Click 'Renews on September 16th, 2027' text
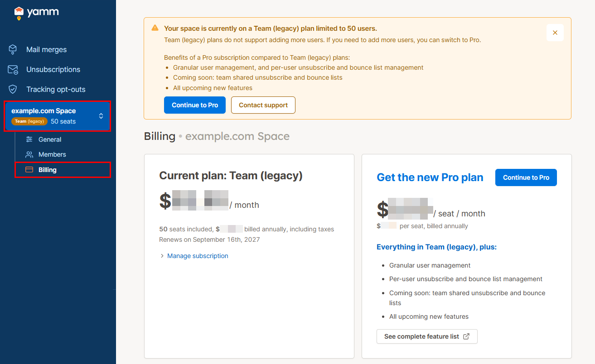The width and height of the screenshot is (595, 364). click(x=209, y=239)
